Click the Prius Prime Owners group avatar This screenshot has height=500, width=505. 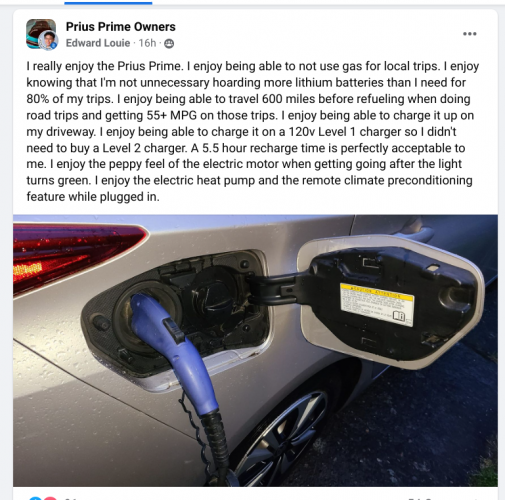coord(41,34)
